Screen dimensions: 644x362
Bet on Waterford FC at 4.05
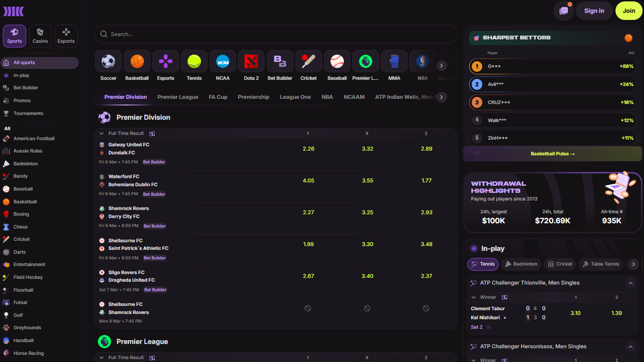[308, 181]
